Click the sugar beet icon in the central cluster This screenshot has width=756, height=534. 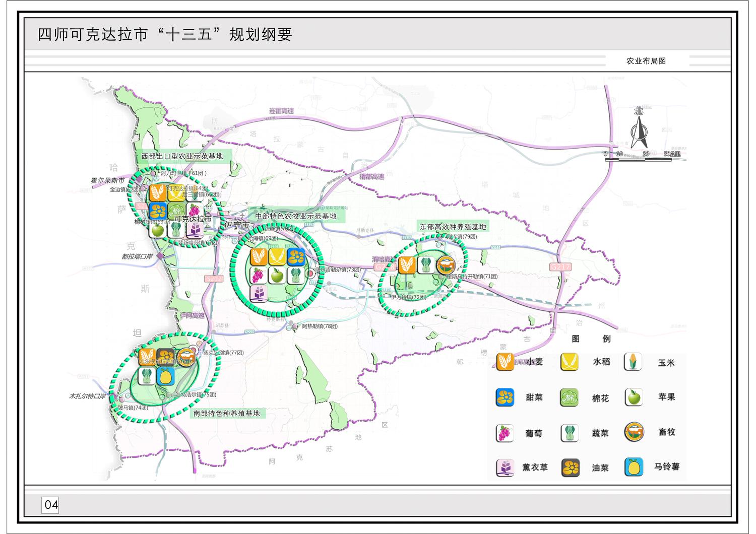point(295,256)
